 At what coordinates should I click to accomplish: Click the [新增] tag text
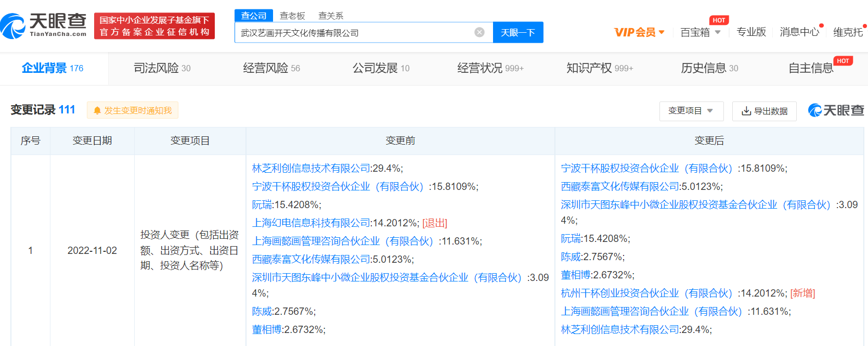[x=802, y=293]
